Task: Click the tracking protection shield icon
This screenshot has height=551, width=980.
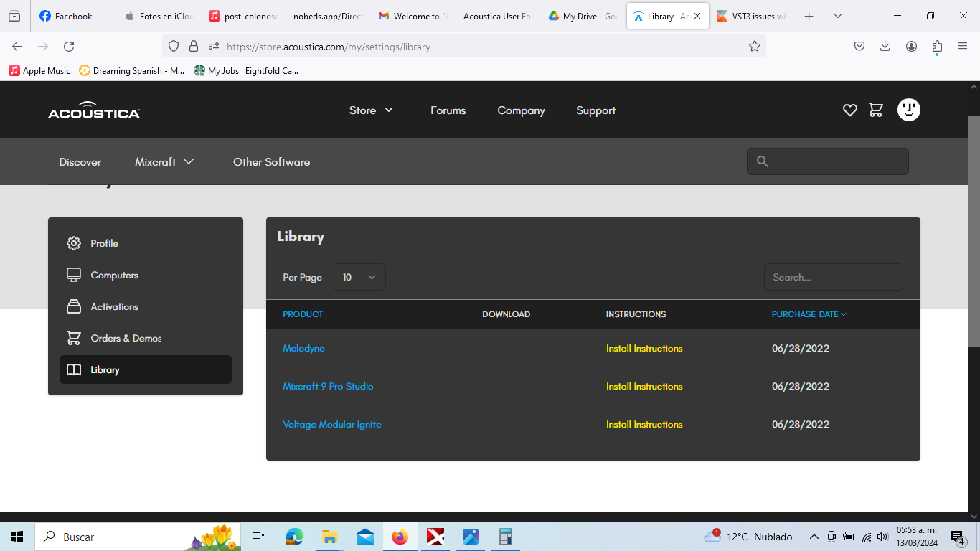Action: click(174, 47)
